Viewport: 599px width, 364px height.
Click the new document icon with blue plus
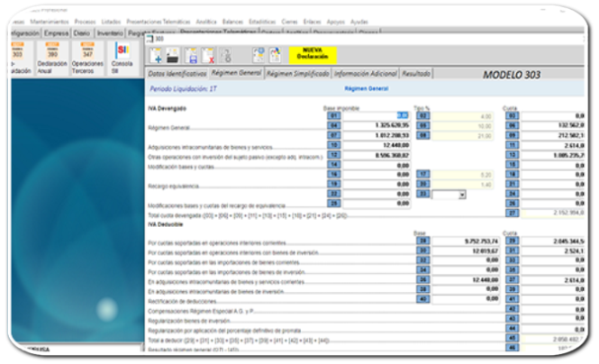(x=156, y=55)
